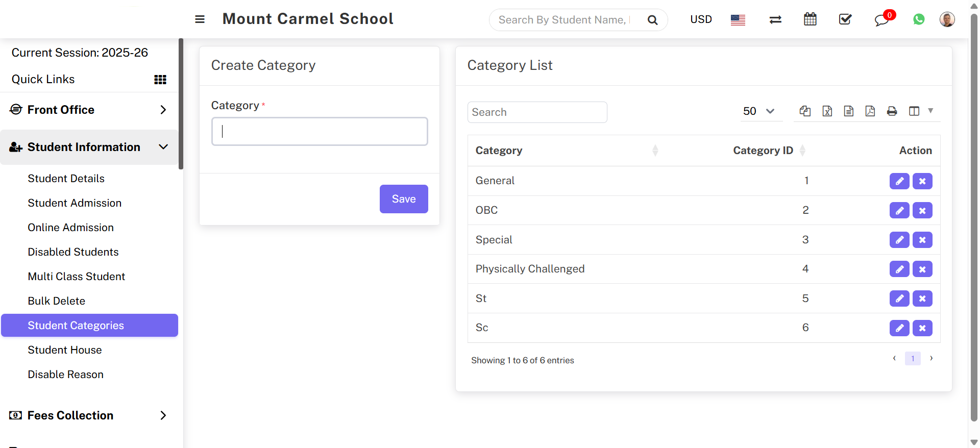Expand the Front Office menu
The height and width of the screenshot is (448, 980).
click(x=89, y=110)
